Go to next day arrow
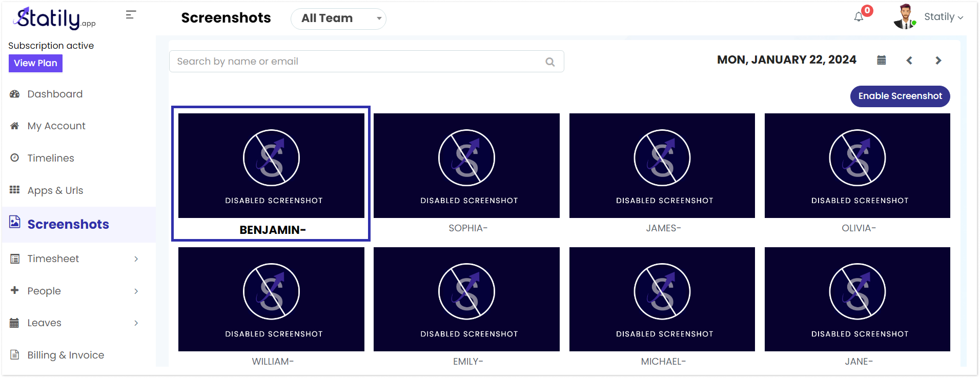This screenshot has height=378, width=980. click(x=938, y=61)
